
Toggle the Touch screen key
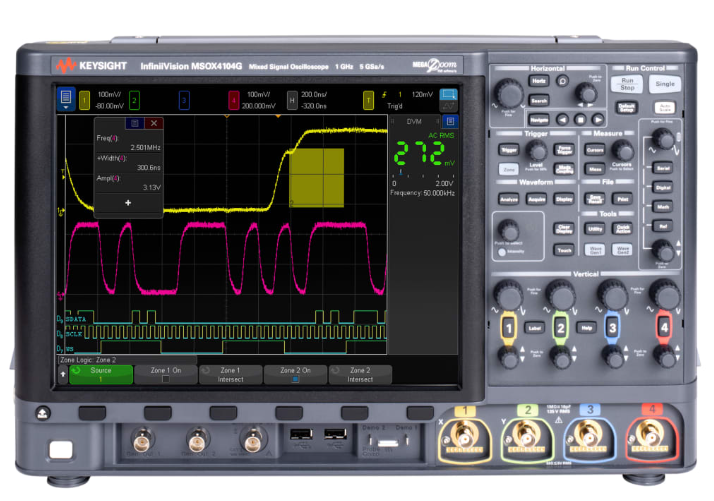coord(564,250)
